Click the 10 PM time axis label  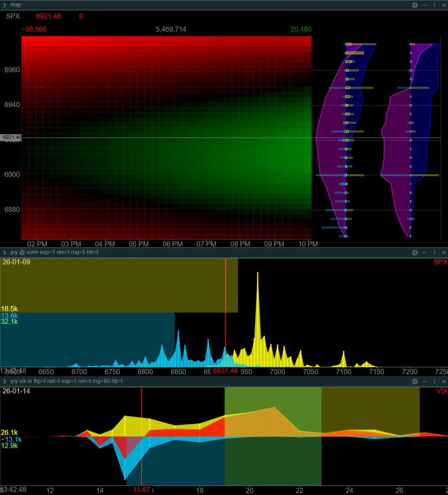pyautogui.click(x=308, y=244)
